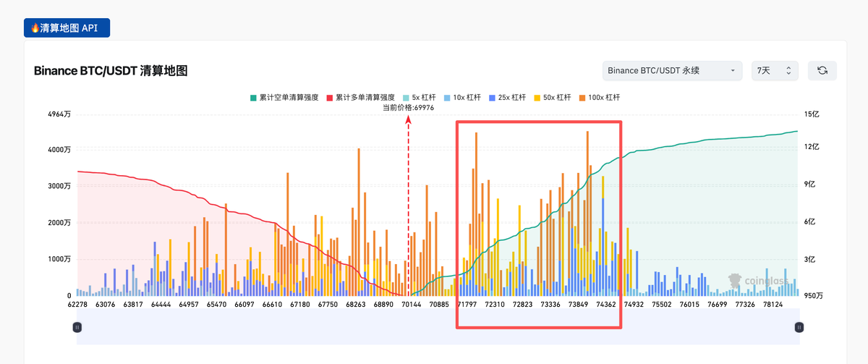Click the right zoom slider handle

point(799,327)
